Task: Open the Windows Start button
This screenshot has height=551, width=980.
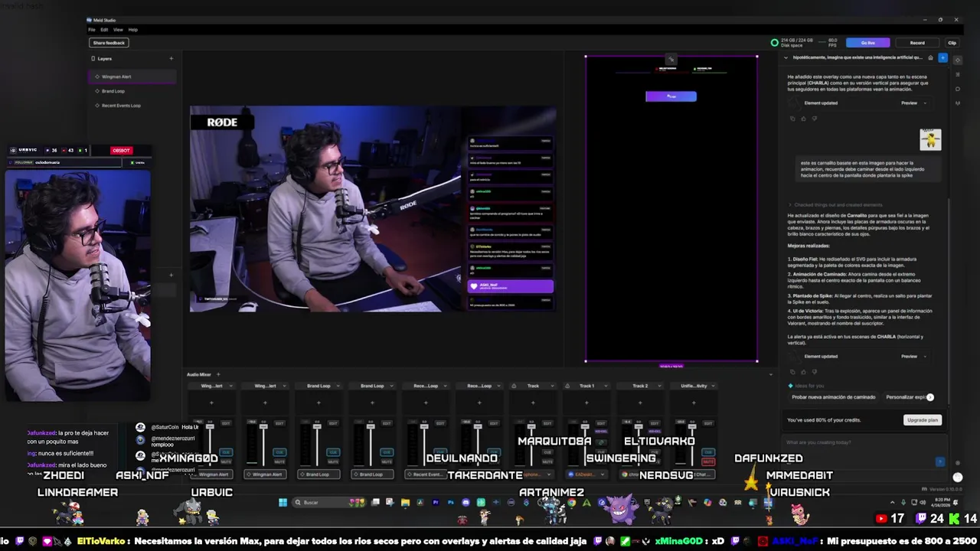Action: click(x=283, y=502)
